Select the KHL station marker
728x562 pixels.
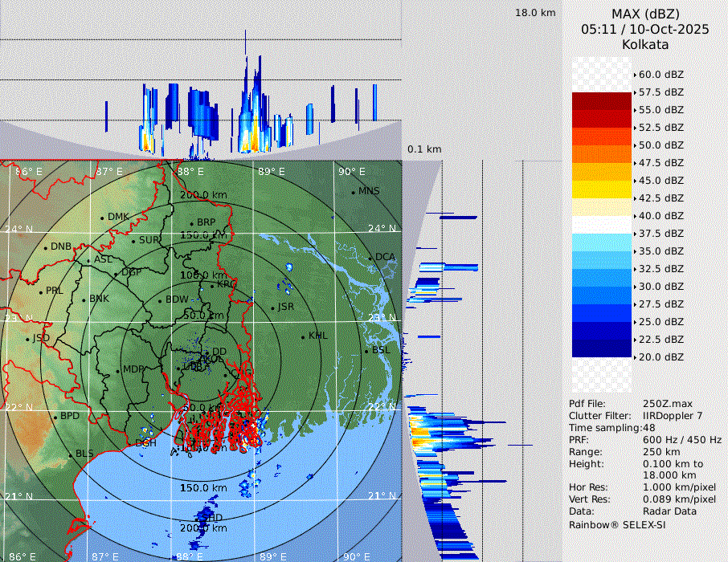[x=303, y=336]
